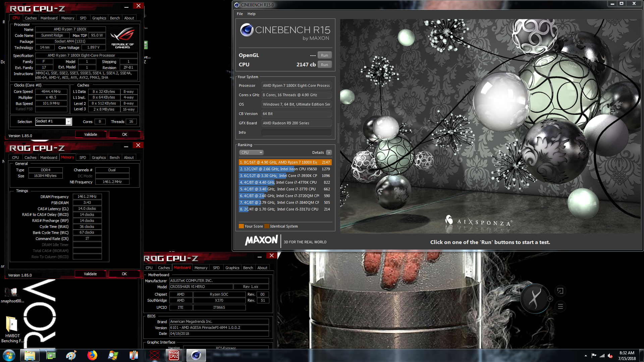Click the Info input field

tap(297, 132)
